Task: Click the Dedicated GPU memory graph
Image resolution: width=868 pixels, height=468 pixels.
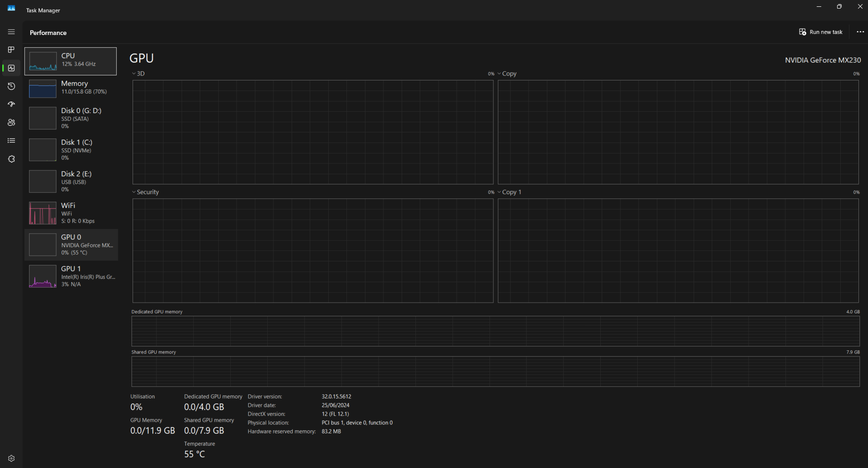Action: 495,331
